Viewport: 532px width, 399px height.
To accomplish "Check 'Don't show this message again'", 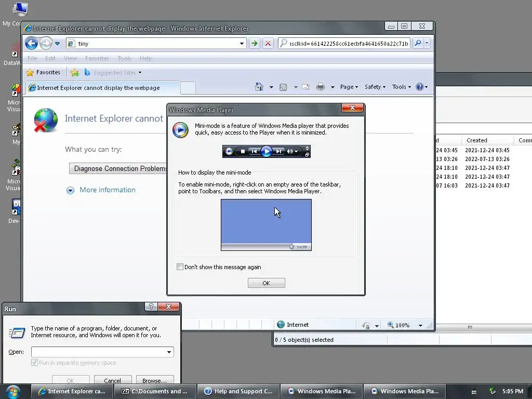I will coord(180,267).
